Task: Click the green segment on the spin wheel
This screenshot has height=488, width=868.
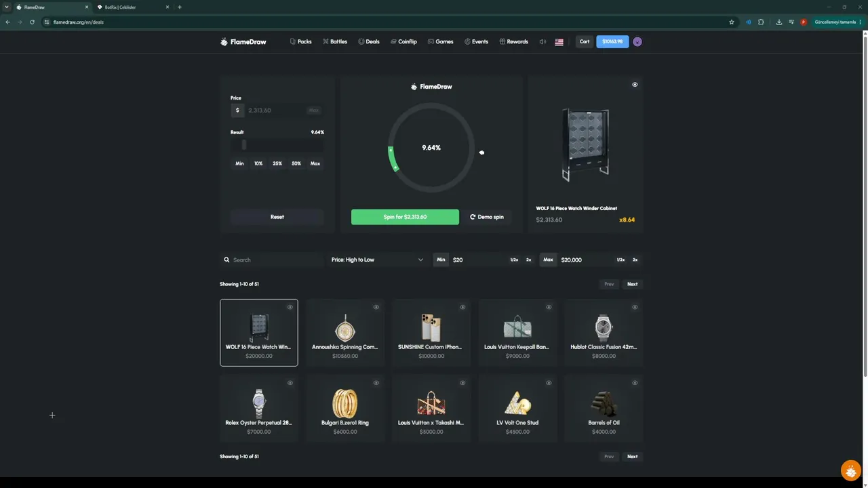Action: 391,159
